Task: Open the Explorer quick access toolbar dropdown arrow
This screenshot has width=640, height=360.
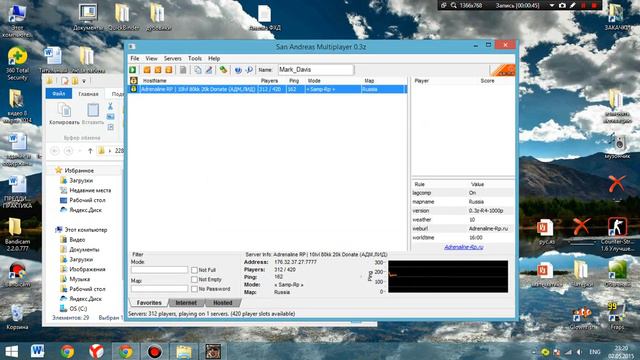Action: click(x=84, y=81)
